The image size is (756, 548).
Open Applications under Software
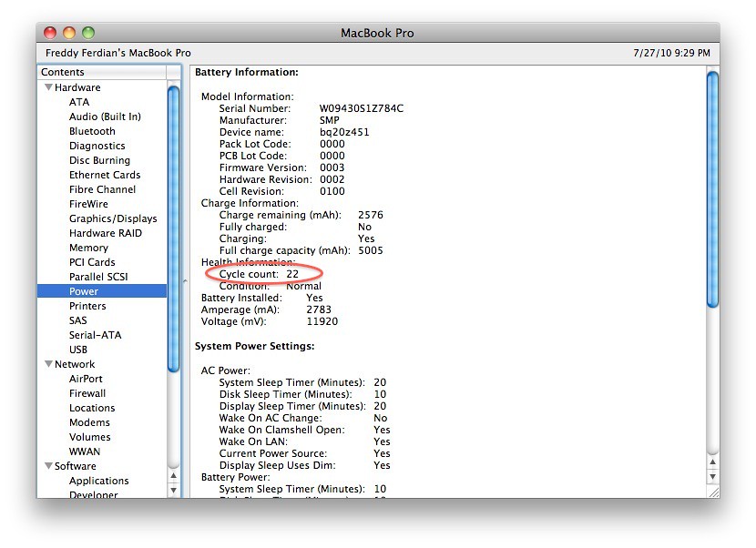point(99,481)
